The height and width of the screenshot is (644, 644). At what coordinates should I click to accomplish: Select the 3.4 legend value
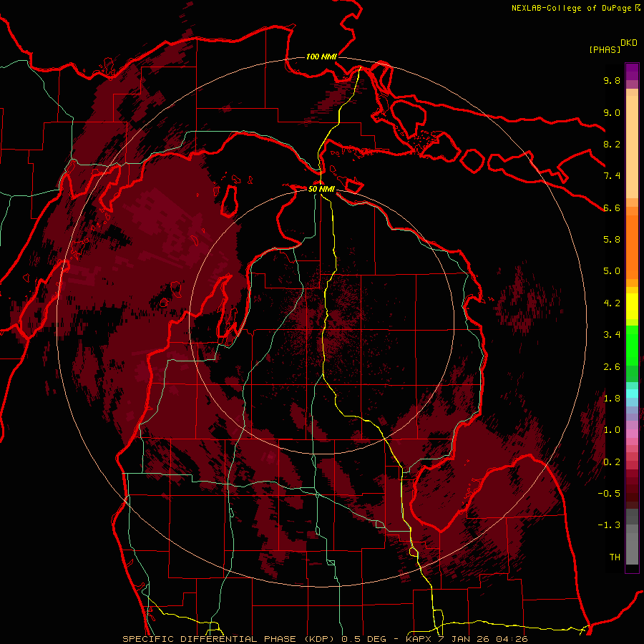[x=612, y=335]
